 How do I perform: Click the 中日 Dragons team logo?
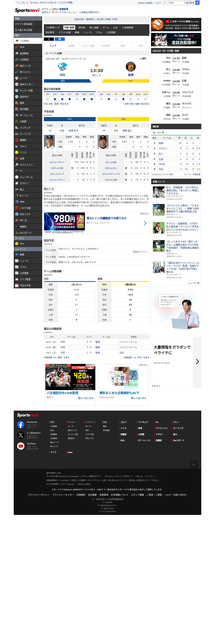point(62,67)
